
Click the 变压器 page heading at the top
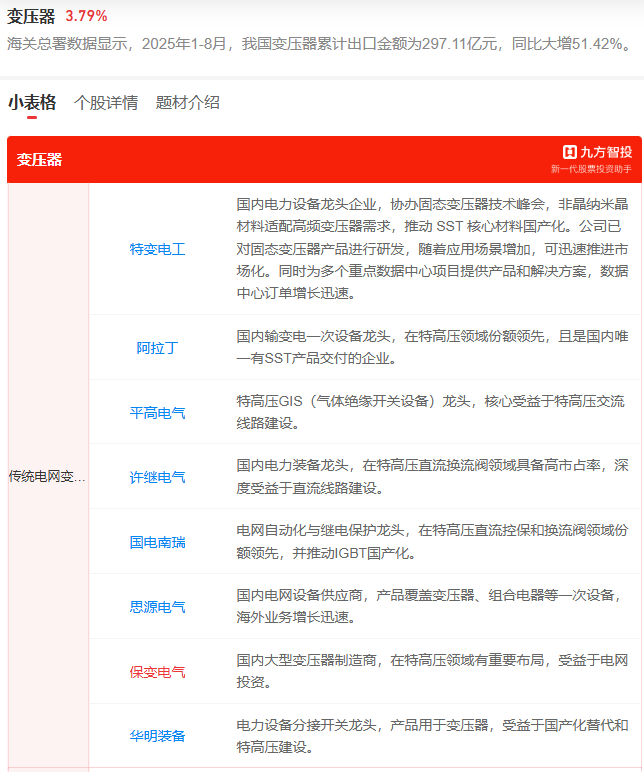(31, 16)
